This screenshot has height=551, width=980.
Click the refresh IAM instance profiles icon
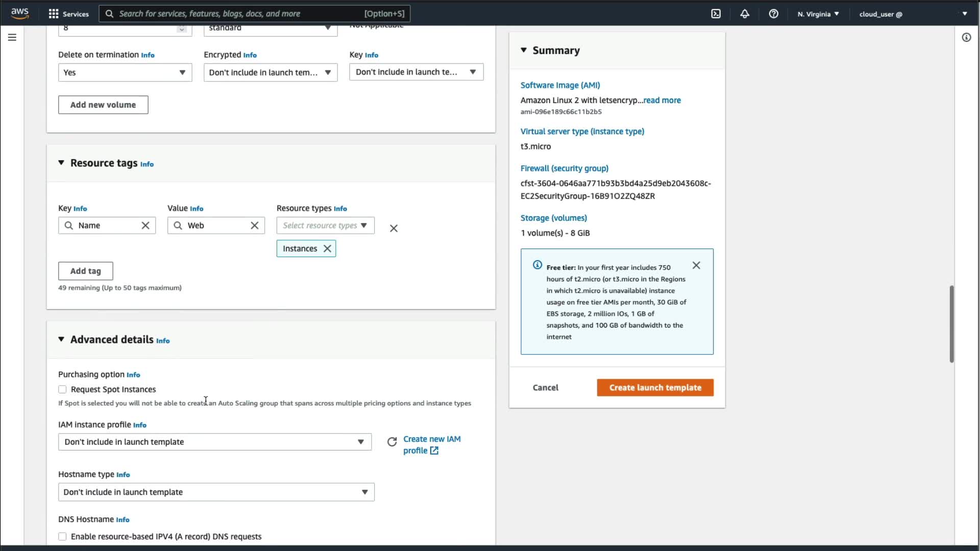(391, 442)
